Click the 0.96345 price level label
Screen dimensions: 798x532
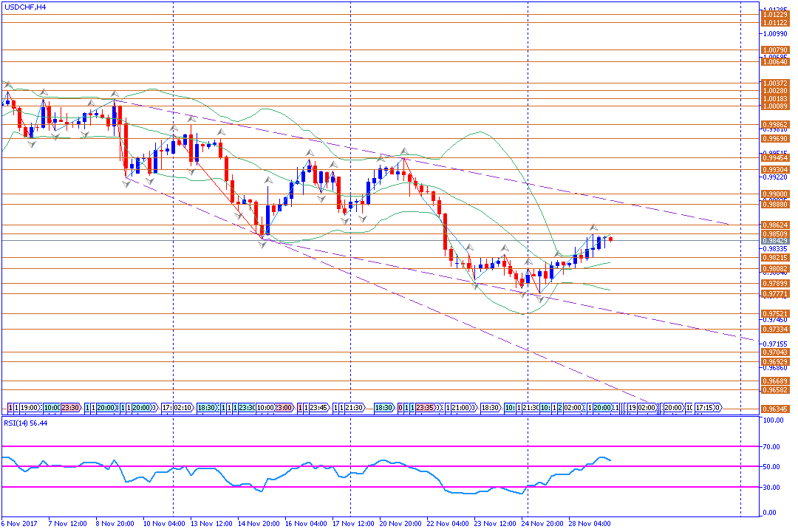[x=775, y=409]
